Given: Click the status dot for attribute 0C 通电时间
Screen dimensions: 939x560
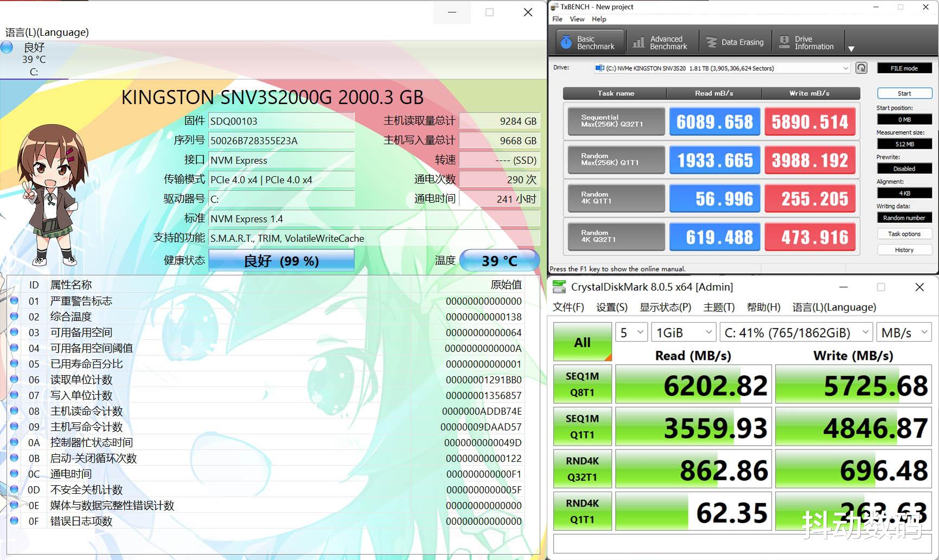Looking at the screenshot, I should 14,473.
